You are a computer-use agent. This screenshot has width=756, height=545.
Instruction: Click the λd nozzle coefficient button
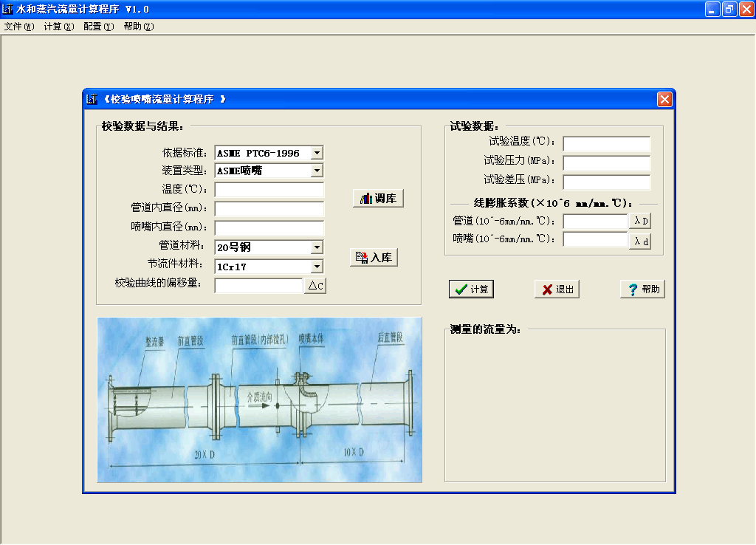coord(640,241)
